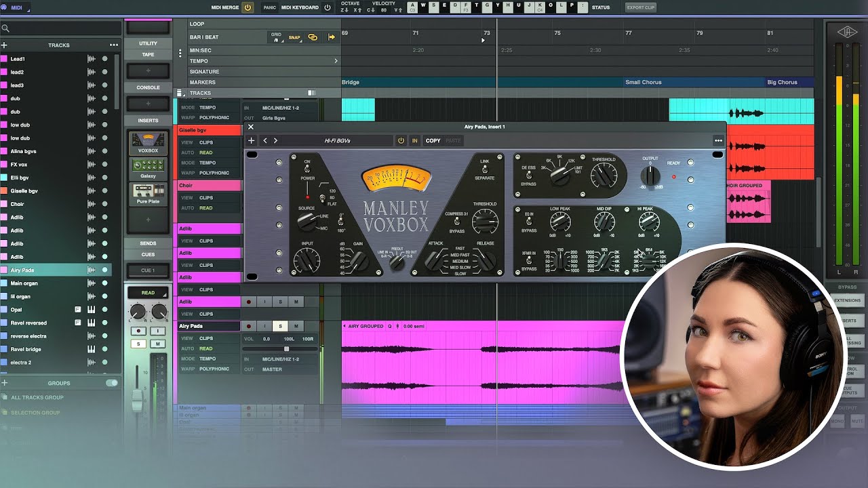
Task: Add a new group with plus icon
Action: [x=5, y=383]
